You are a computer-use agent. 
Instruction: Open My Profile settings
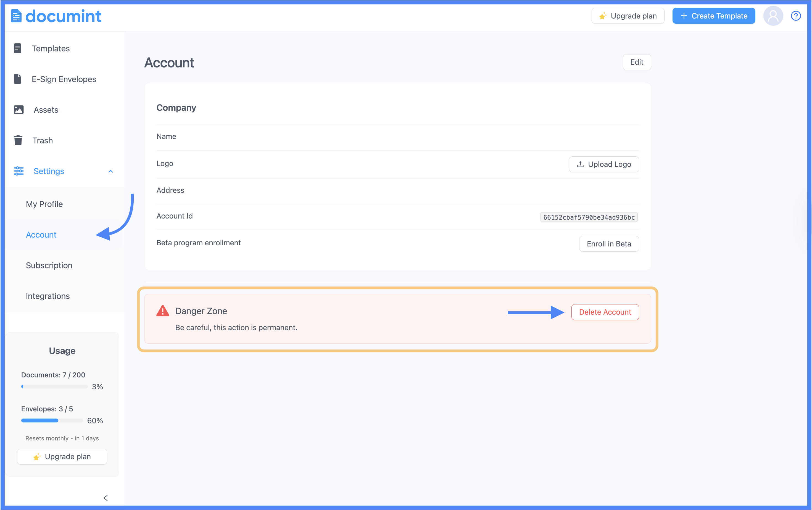[44, 204]
